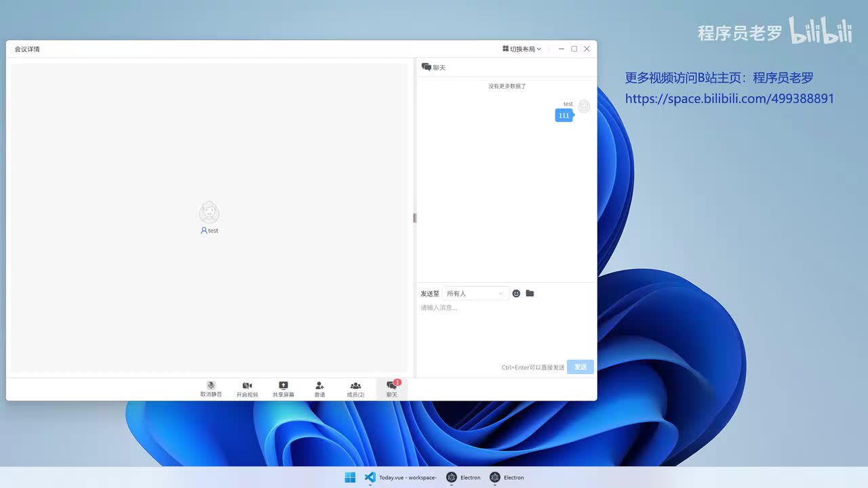The width and height of the screenshot is (868, 488).
Task: Click the 没有更多数据了 notice in chat
Action: pyautogui.click(x=507, y=86)
